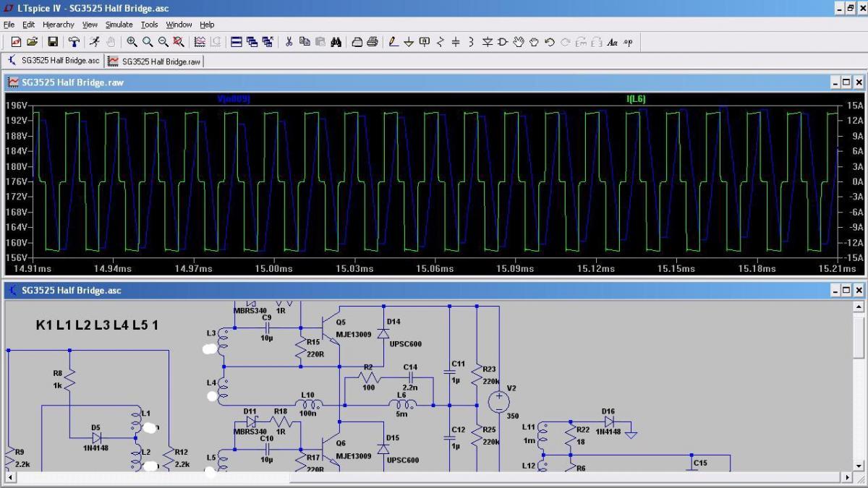Click the Zoom In magnifier icon
This screenshot has width=868, height=488.
(132, 42)
